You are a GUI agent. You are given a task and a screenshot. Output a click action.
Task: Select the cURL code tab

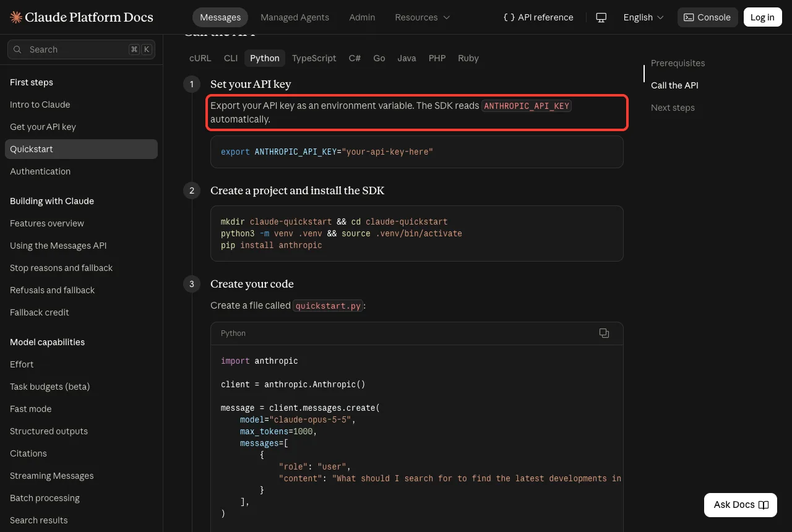200,58
